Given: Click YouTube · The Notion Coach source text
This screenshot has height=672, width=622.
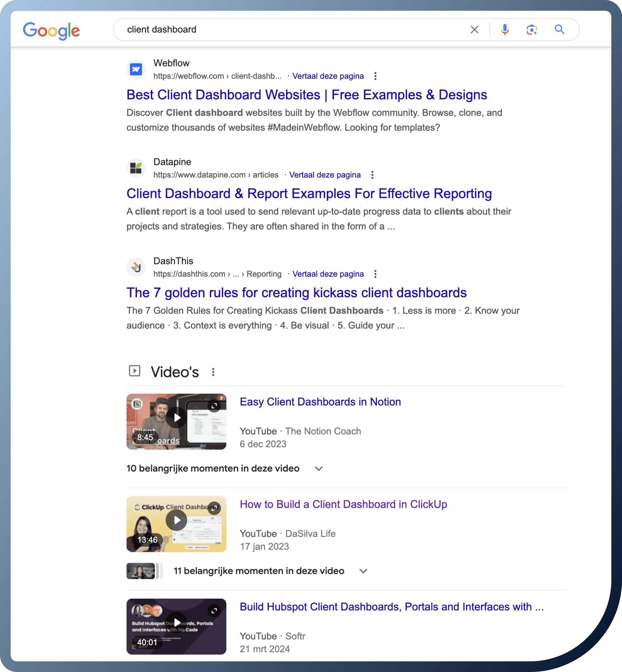Looking at the screenshot, I should (300, 431).
